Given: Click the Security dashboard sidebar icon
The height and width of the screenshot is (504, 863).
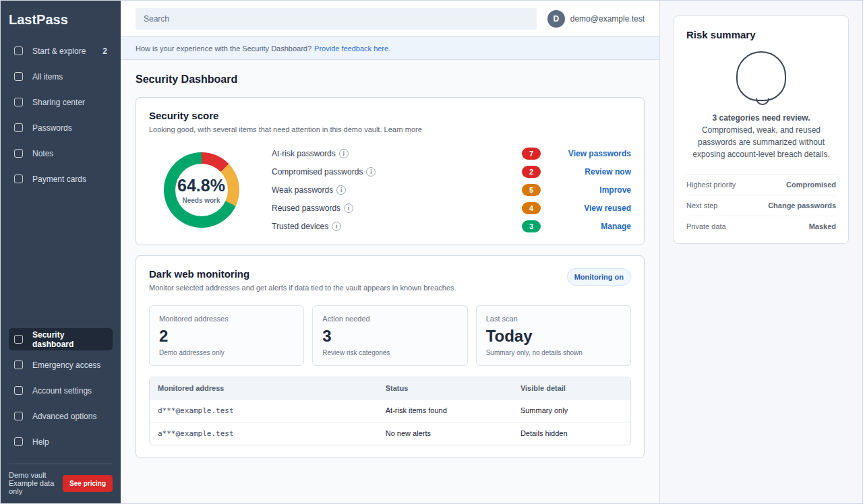Looking at the screenshot, I should tap(19, 340).
